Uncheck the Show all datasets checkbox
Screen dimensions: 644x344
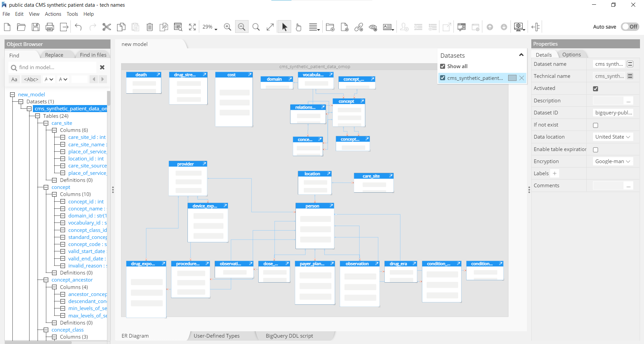(443, 66)
